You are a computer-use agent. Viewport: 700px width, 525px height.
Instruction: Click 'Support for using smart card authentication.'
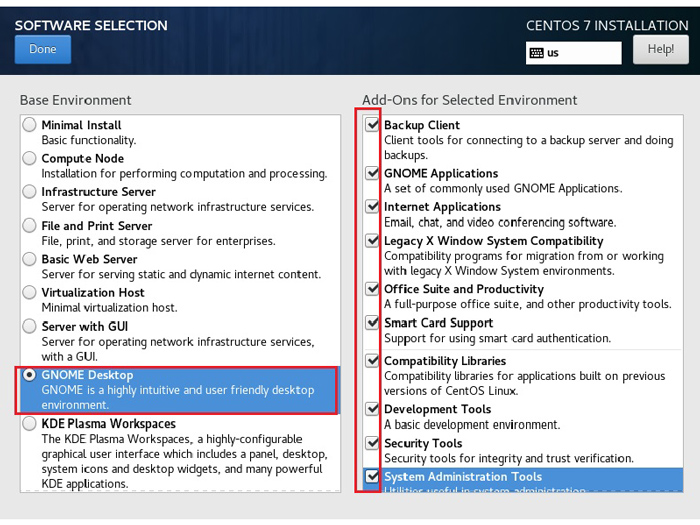point(497,338)
